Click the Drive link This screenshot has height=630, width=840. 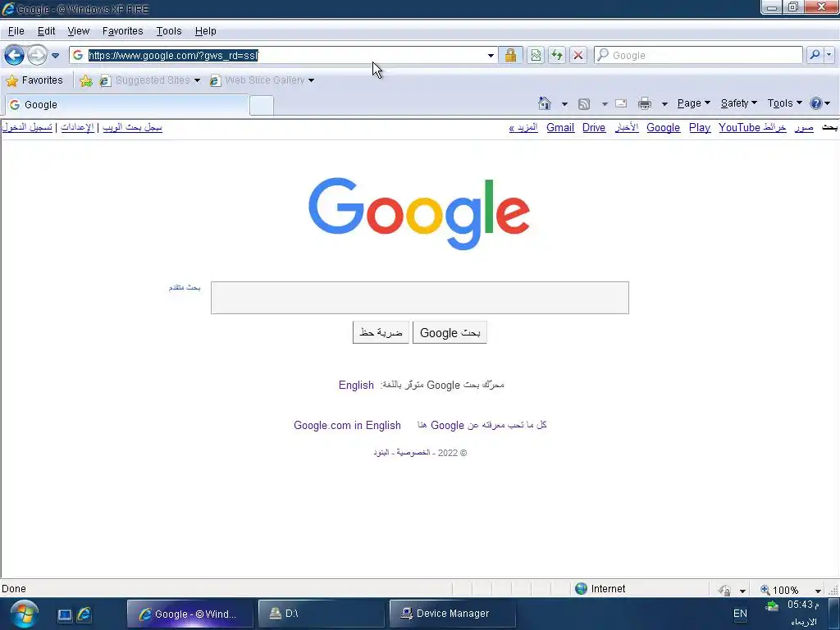click(594, 127)
